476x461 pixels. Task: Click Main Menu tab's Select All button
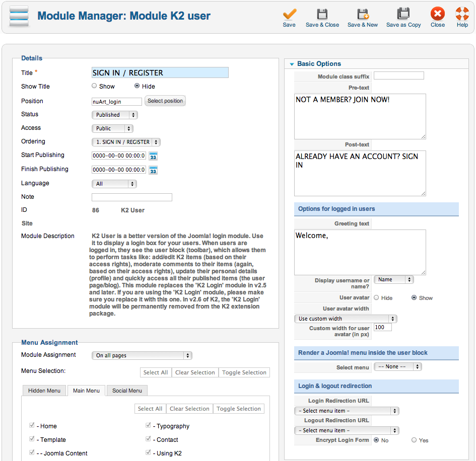pyautogui.click(x=150, y=409)
